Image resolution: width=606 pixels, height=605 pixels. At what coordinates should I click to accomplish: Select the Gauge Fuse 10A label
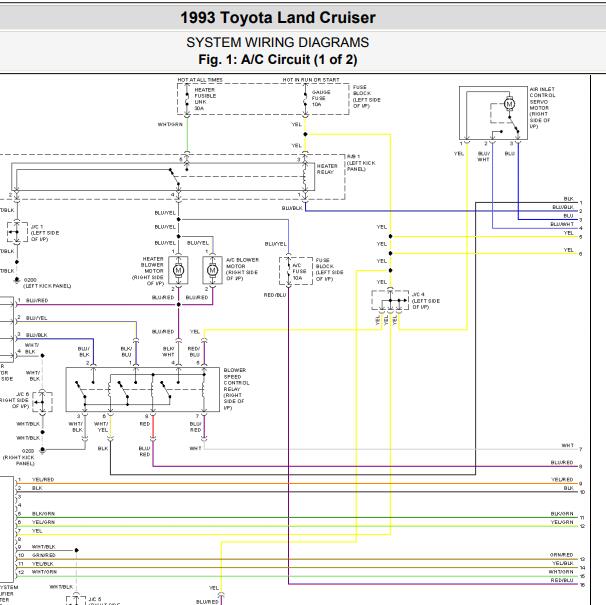pos(321,98)
